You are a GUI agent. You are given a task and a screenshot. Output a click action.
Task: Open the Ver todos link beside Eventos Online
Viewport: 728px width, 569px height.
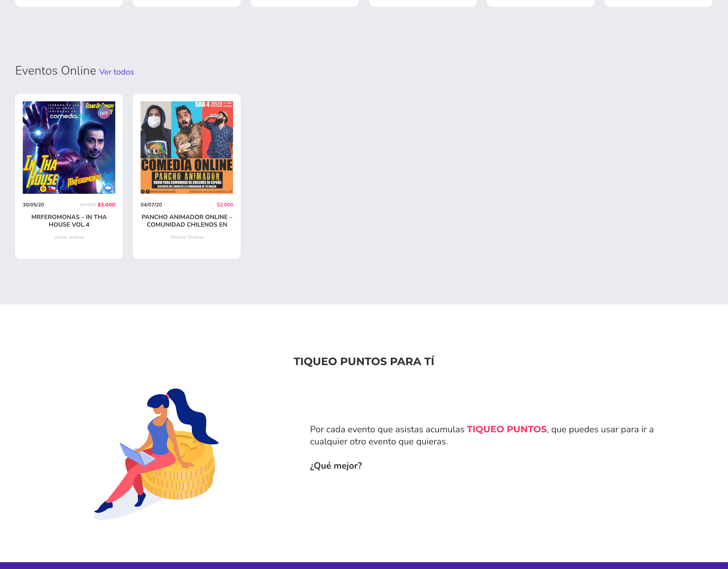click(x=116, y=72)
